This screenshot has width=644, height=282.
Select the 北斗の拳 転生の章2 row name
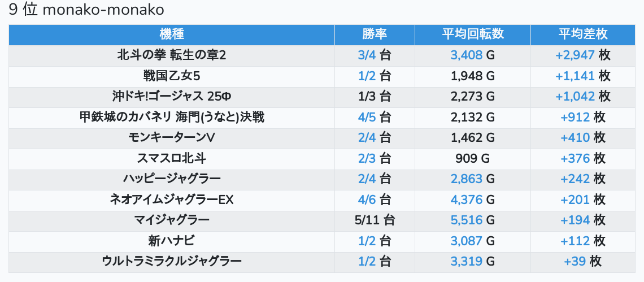(x=172, y=55)
